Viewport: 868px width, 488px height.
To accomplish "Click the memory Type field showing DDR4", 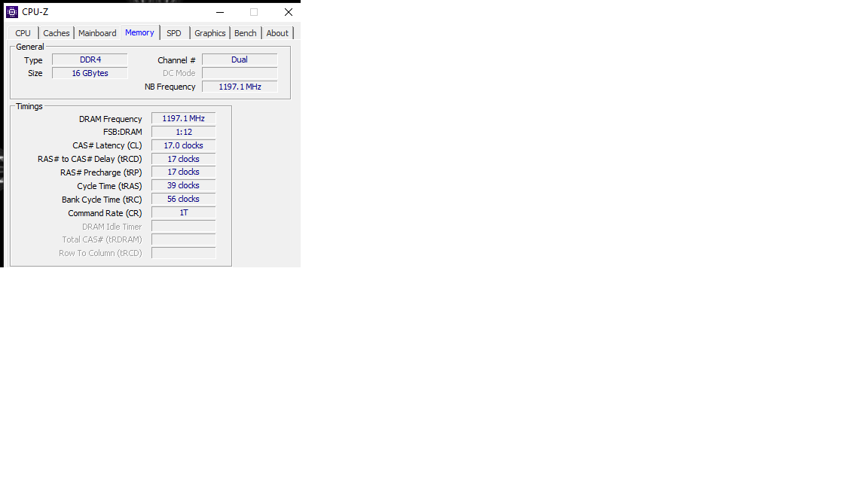I will (x=90, y=59).
